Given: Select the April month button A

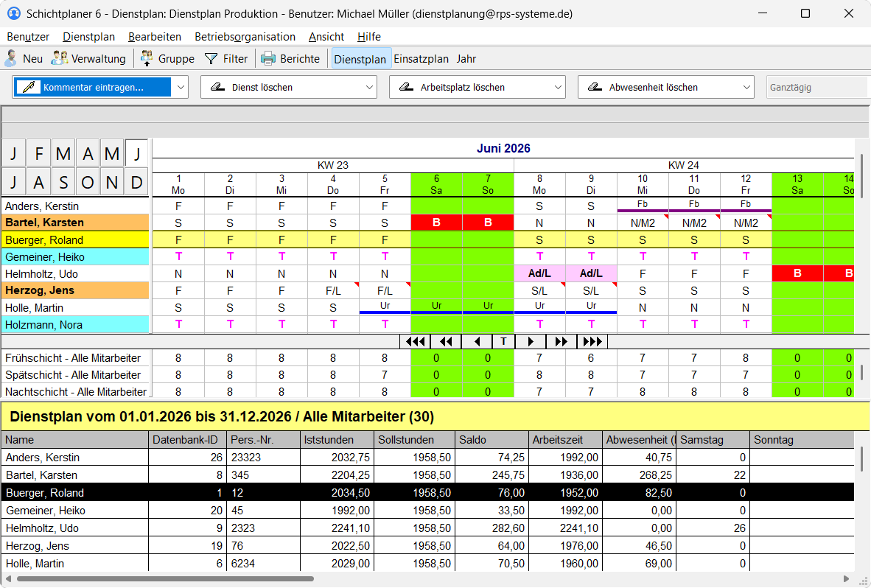Looking at the screenshot, I should point(88,153).
